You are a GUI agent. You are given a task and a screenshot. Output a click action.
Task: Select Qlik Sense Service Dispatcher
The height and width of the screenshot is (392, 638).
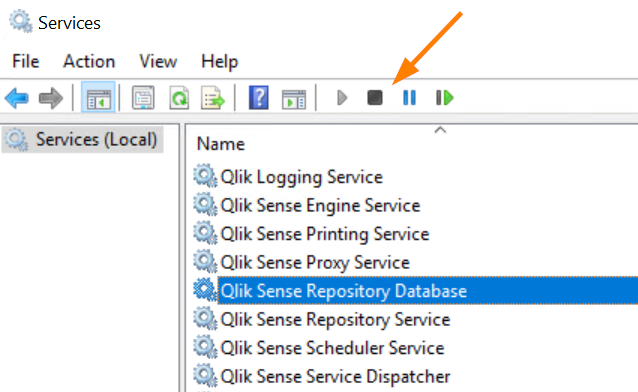point(335,377)
